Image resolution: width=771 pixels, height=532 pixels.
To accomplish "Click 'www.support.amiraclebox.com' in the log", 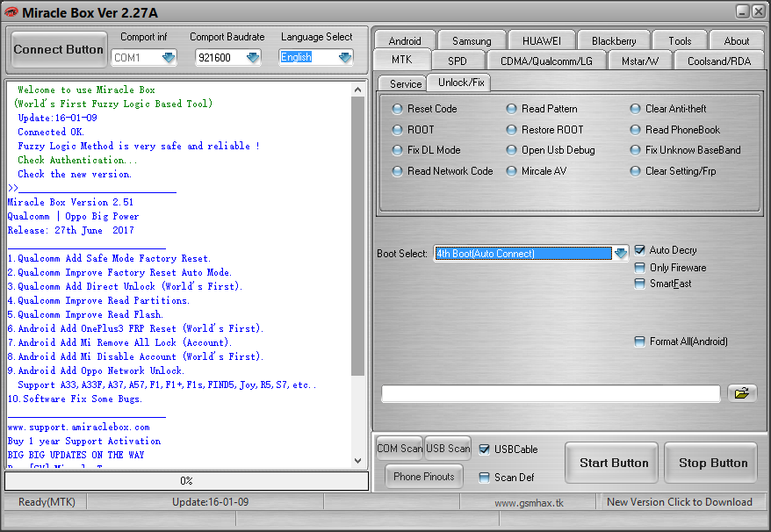I will click(x=79, y=428).
